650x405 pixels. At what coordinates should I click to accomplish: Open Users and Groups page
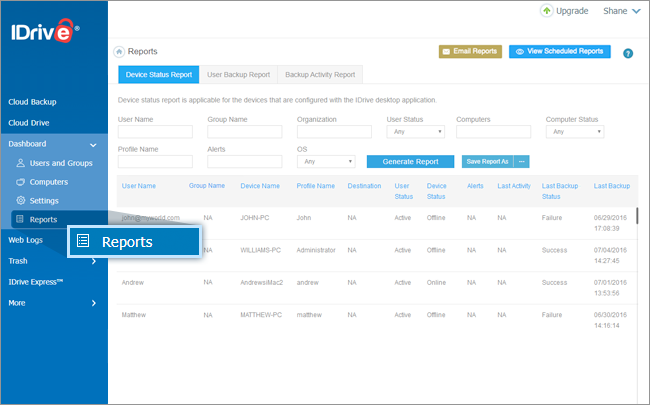point(61,163)
